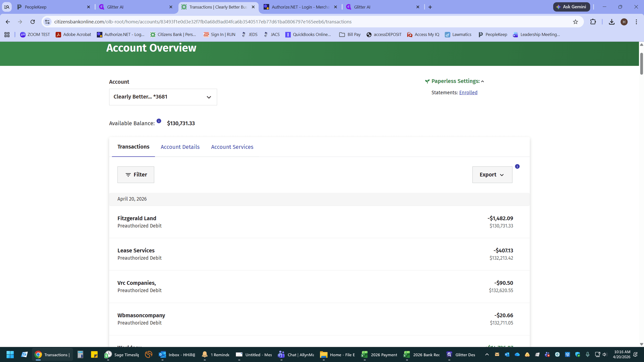Click the Enrolled statements link
The width and height of the screenshot is (644, 362).
[x=468, y=93]
